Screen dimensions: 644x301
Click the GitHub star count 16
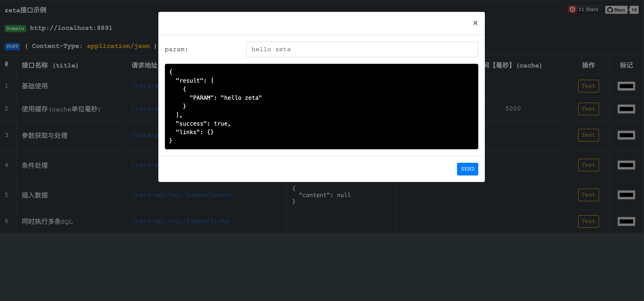coord(634,10)
